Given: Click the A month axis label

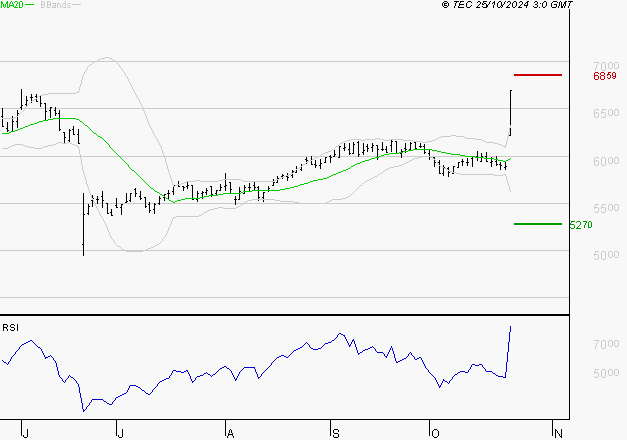Looking at the screenshot, I should [x=230, y=434].
